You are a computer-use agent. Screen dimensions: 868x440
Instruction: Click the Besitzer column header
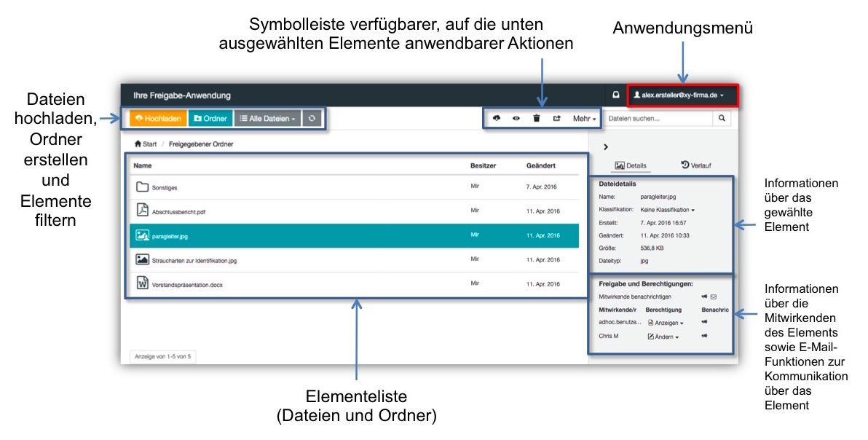484,165
